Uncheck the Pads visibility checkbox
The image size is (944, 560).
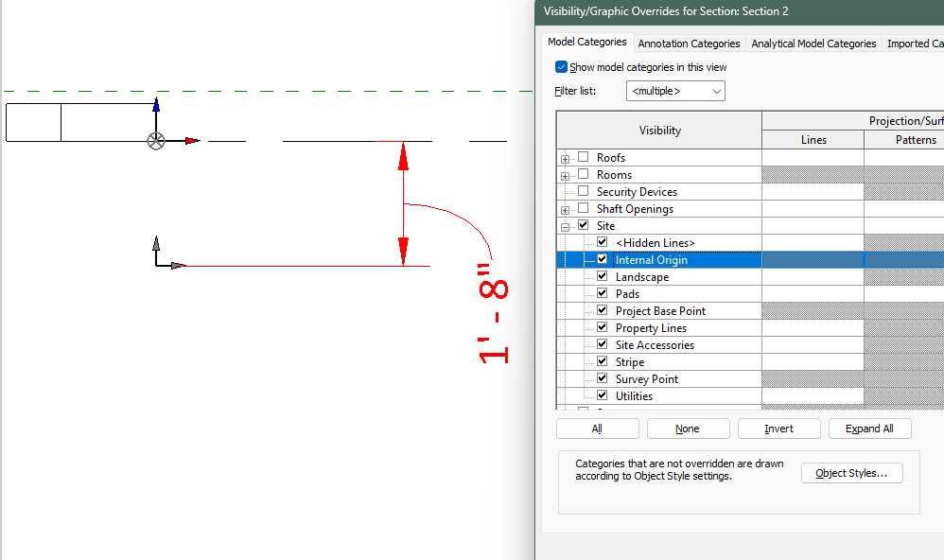click(x=602, y=293)
